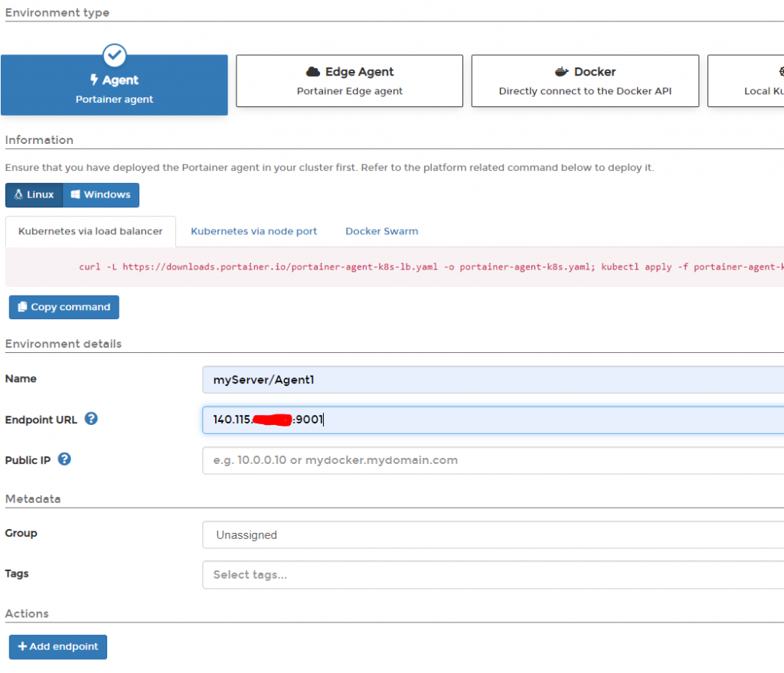Click the Metadata section heading
The width and height of the screenshot is (784, 673).
33,499
